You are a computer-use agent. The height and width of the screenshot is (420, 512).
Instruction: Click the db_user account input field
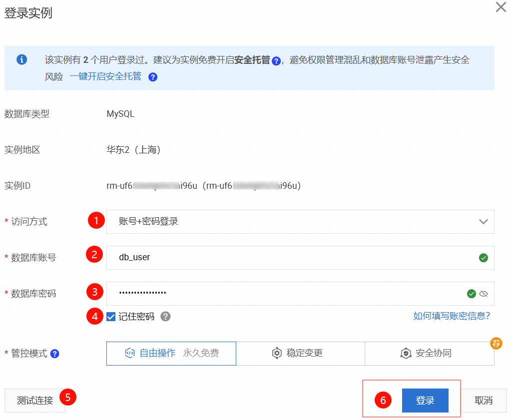click(x=300, y=258)
